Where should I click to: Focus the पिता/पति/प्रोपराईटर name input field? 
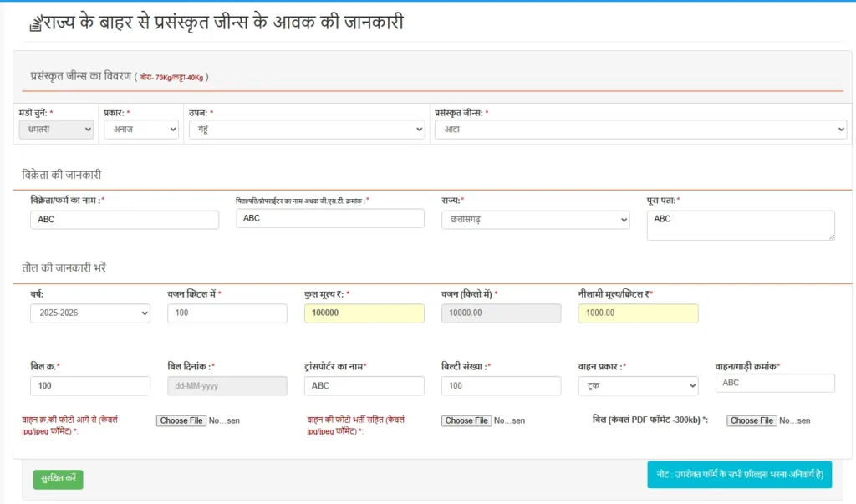330,218
